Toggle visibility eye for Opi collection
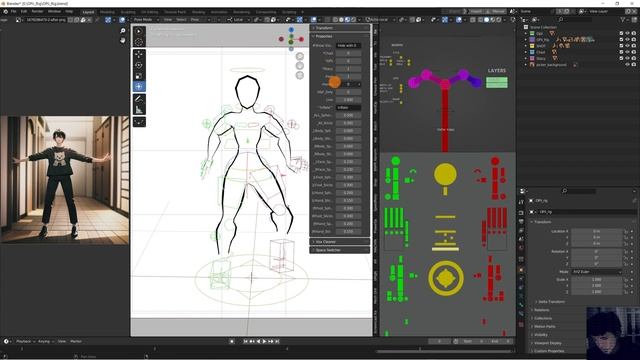This screenshot has width=640, height=360. (627, 33)
